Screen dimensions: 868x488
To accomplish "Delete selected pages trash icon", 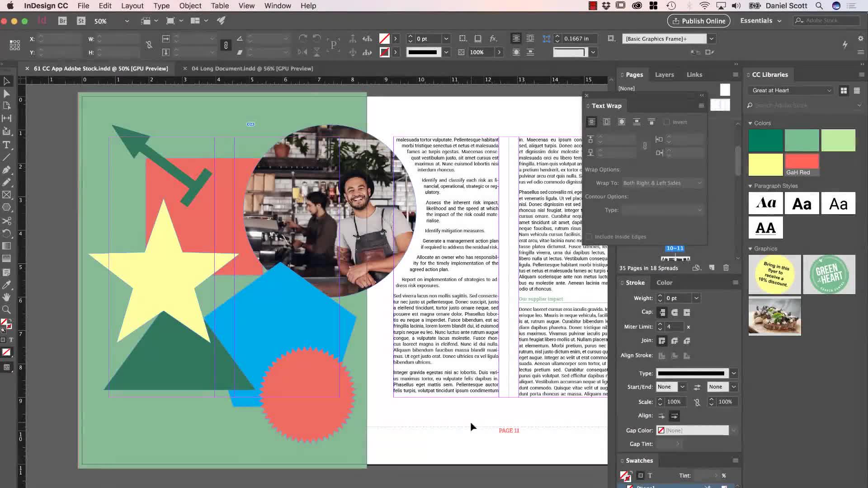I will [x=726, y=268].
